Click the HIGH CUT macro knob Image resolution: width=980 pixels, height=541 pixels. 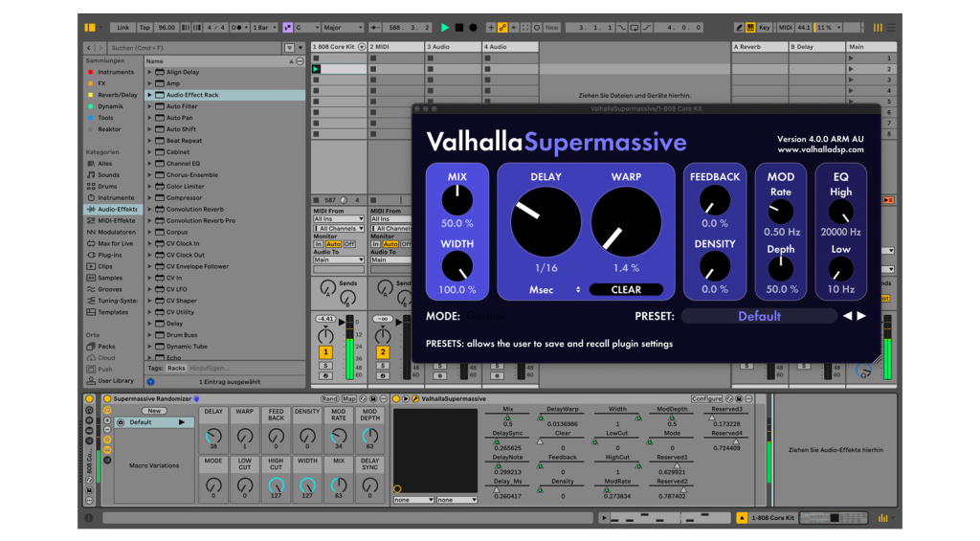coord(277,485)
